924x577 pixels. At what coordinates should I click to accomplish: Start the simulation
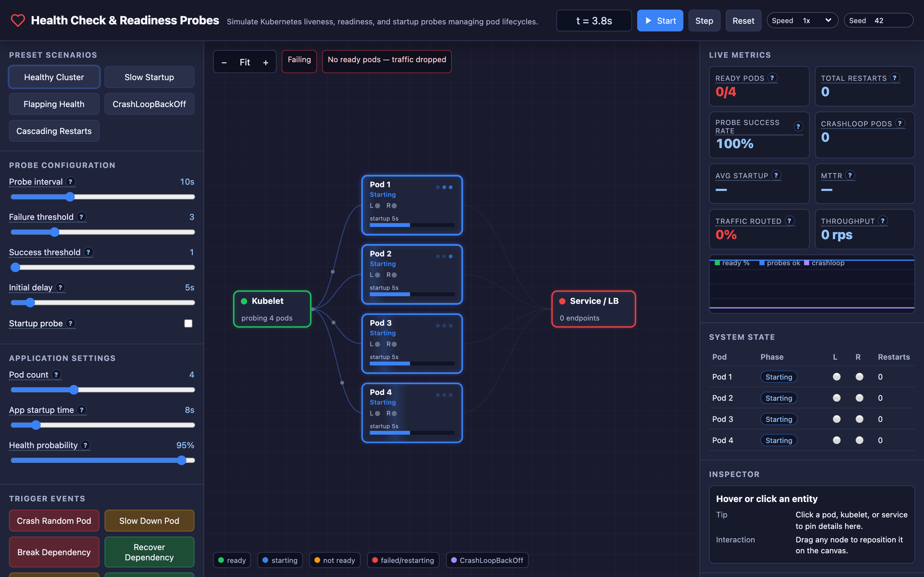[x=660, y=21]
